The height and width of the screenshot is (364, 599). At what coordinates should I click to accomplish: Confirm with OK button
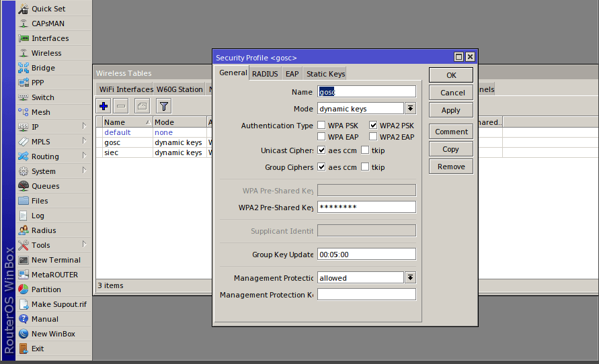tap(451, 75)
